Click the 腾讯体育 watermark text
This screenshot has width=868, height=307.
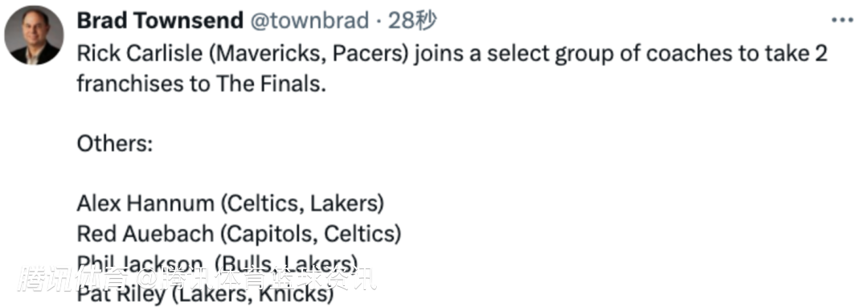72,280
